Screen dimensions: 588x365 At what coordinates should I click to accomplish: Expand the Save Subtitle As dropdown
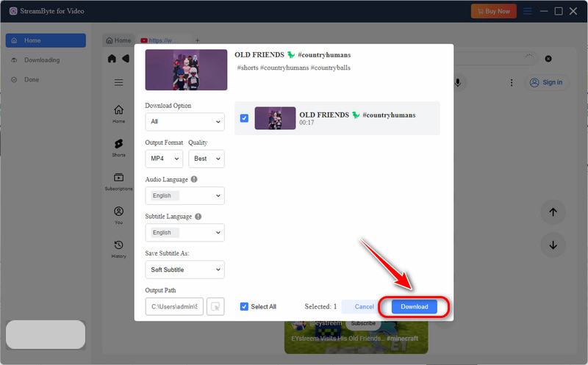(x=185, y=270)
